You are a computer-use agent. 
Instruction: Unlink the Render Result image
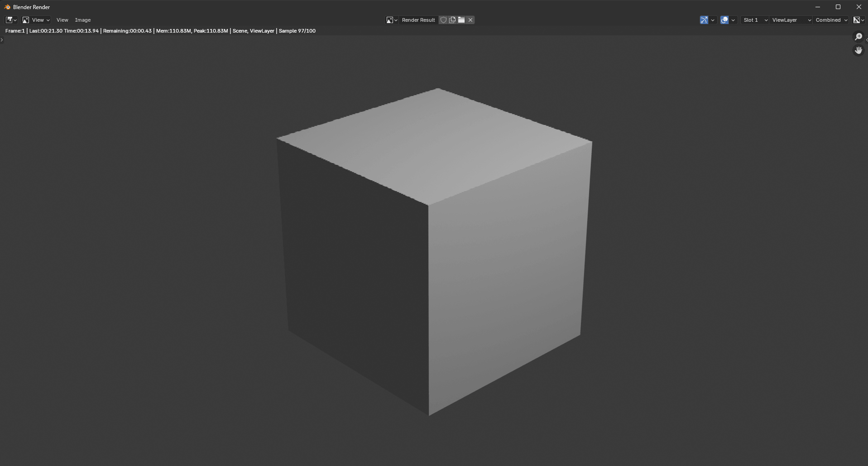(470, 20)
